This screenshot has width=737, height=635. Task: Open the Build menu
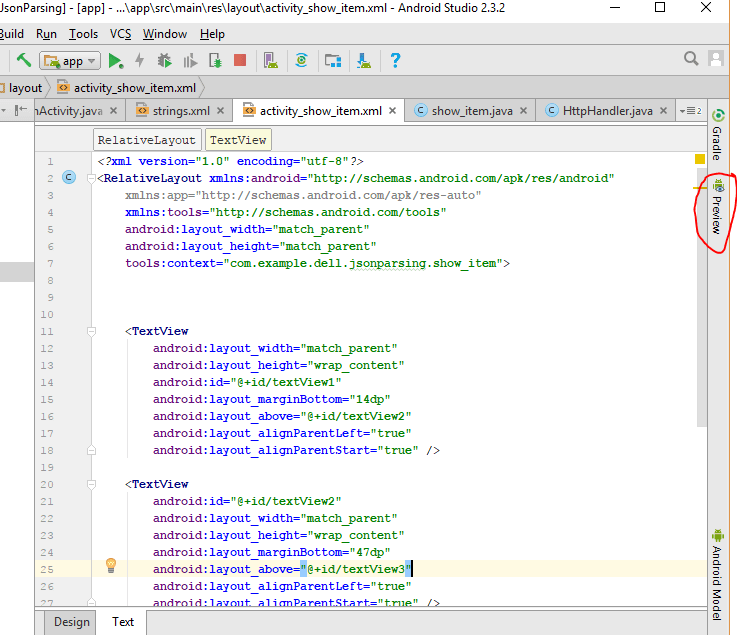click(x=11, y=34)
